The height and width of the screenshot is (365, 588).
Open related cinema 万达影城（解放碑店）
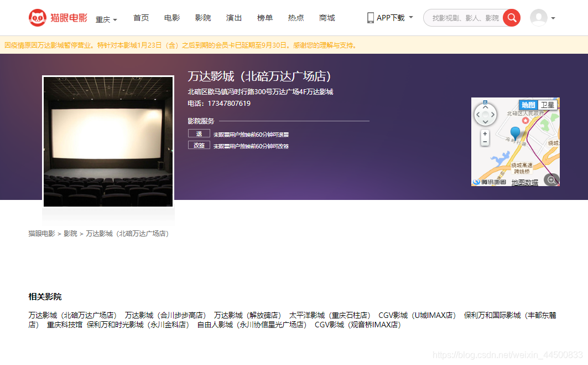[247, 315]
